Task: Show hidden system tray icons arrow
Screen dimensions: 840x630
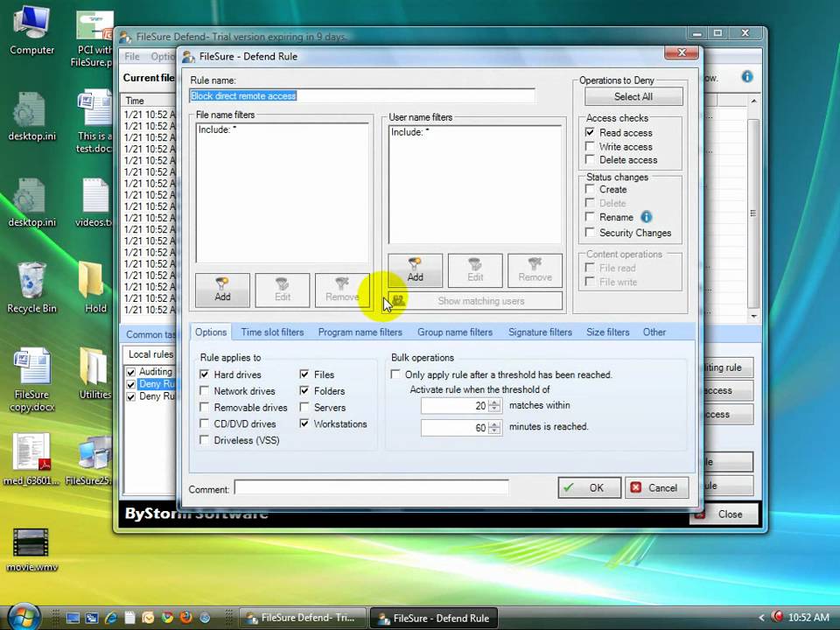Action: pos(761,618)
